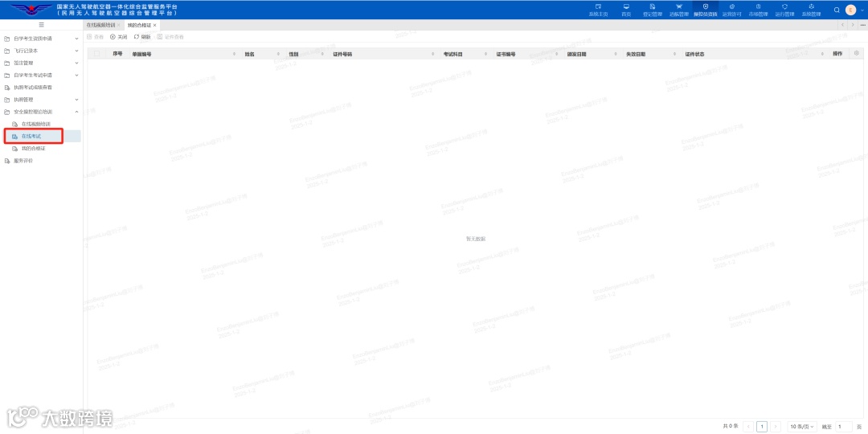Screen dimensions: 868x434
Task: Click 证件查看 toolbar button
Action: pos(170,36)
